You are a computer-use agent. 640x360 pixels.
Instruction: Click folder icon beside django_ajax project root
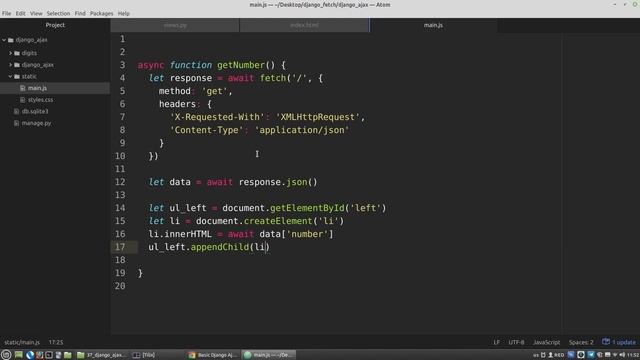point(11,40)
